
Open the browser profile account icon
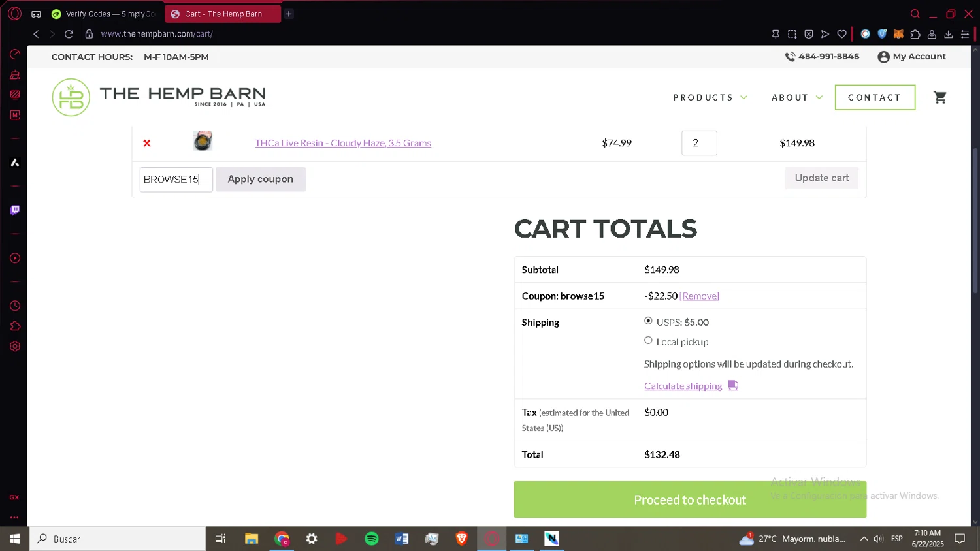point(932,34)
